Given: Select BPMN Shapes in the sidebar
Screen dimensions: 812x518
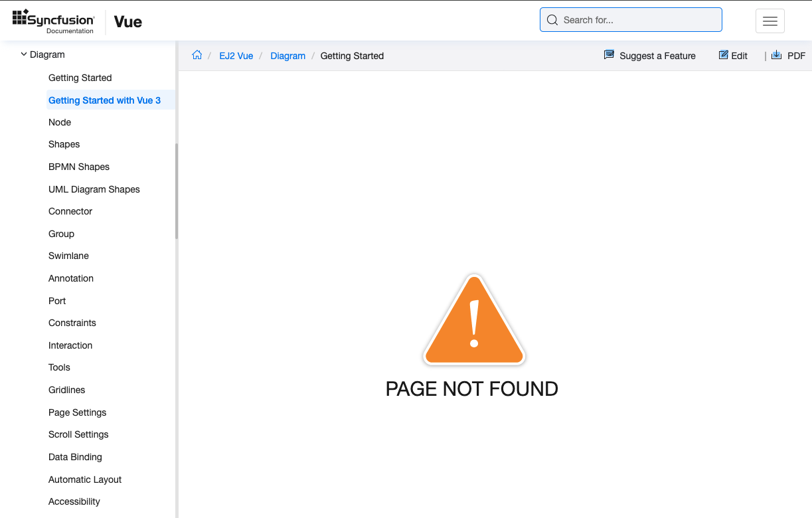Looking at the screenshot, I should tap(79, 167).
